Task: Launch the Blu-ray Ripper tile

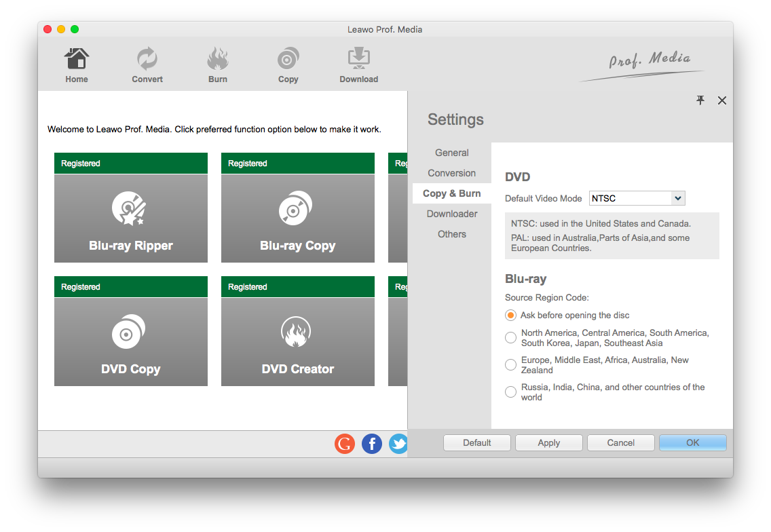Action: tap(131, 218)
